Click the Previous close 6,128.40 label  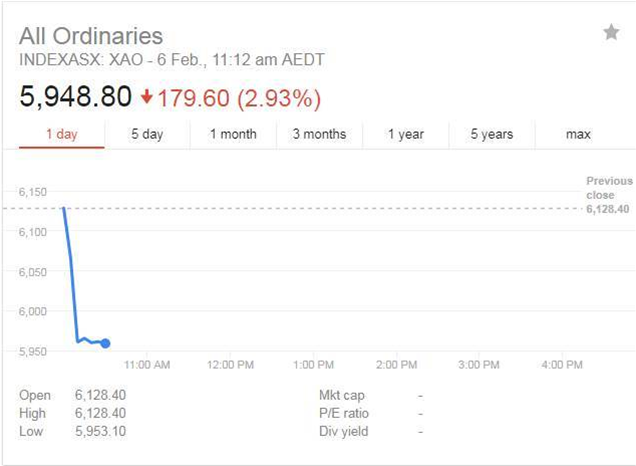point(609,195)
